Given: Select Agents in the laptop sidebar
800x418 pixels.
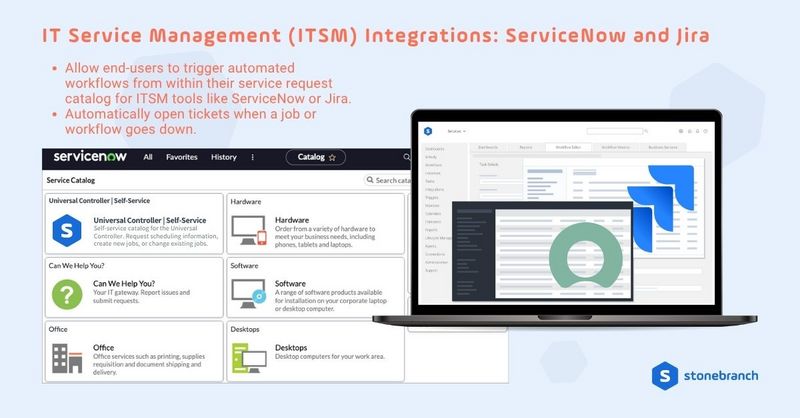Looking at the screenshot, I should pyautogui.click(x=431, y=246).
